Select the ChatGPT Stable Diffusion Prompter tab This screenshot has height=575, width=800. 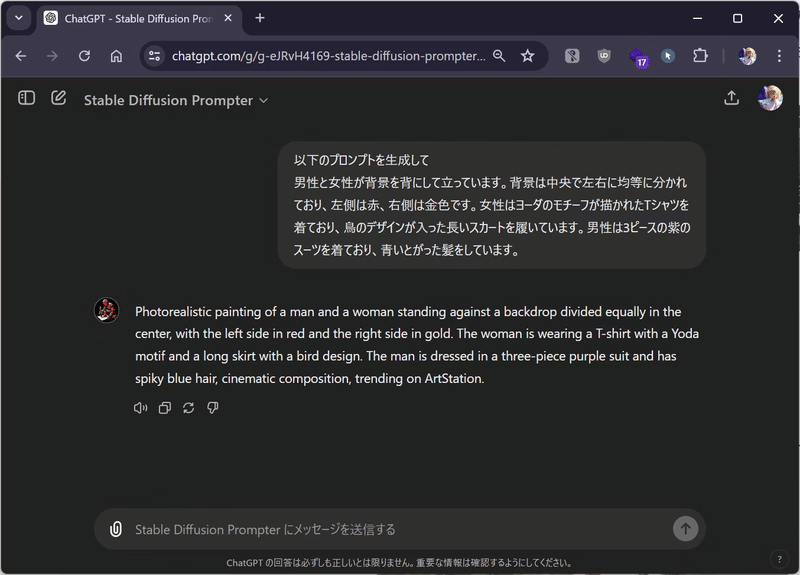click(x=138, y=18)
